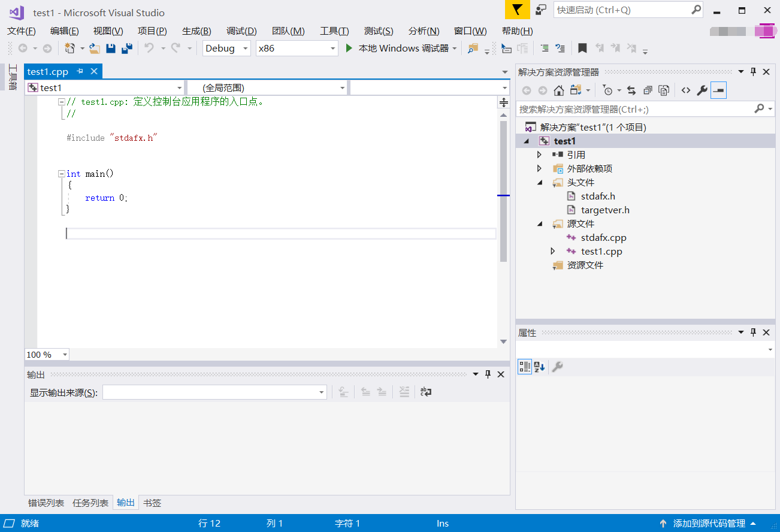Open the 工具箱 side tab

[x=12, y=77]
